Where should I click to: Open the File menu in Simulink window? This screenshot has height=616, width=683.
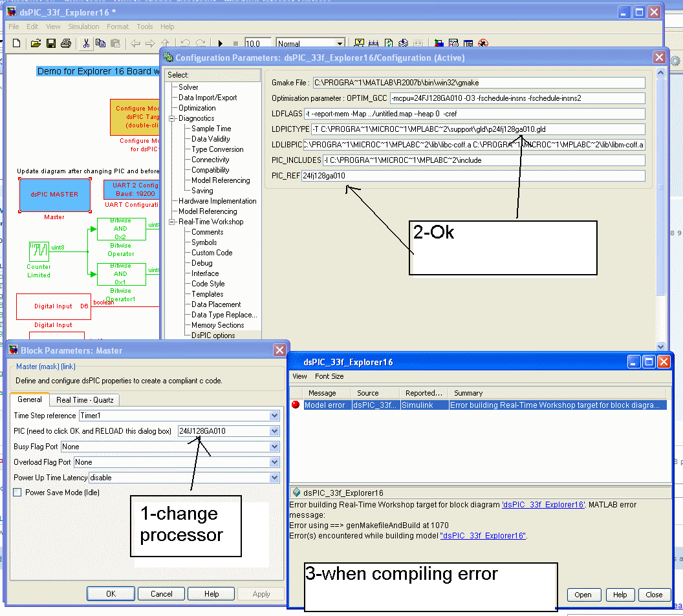14,27
